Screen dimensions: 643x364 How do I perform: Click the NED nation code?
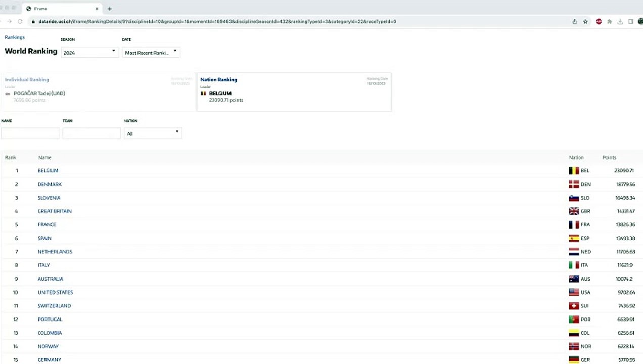point(585,252)
